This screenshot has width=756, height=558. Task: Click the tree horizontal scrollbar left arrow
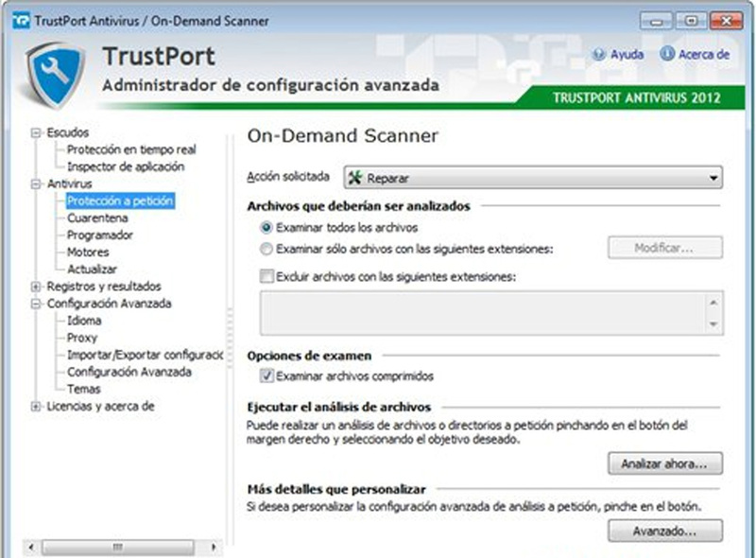point(31,547)
